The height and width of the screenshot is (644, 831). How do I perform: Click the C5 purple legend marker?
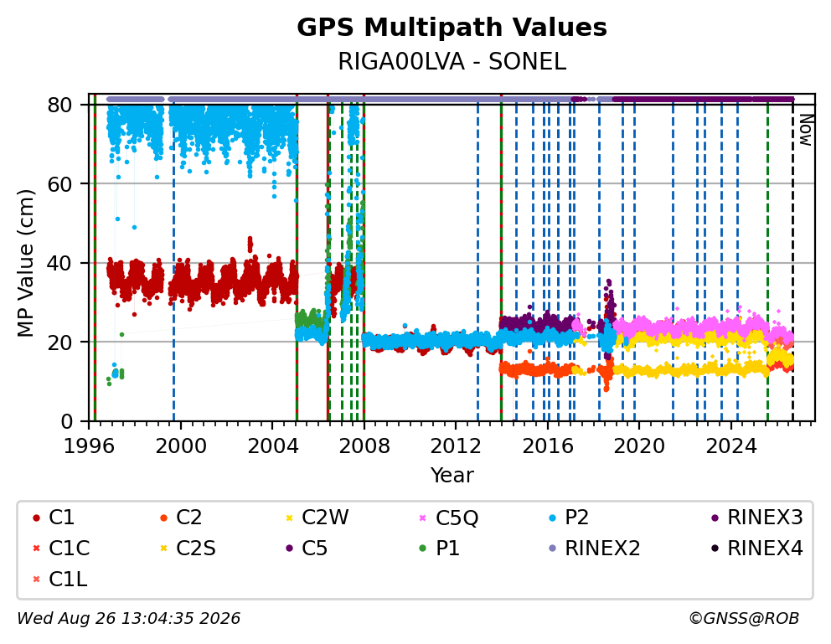coord(289,549)
